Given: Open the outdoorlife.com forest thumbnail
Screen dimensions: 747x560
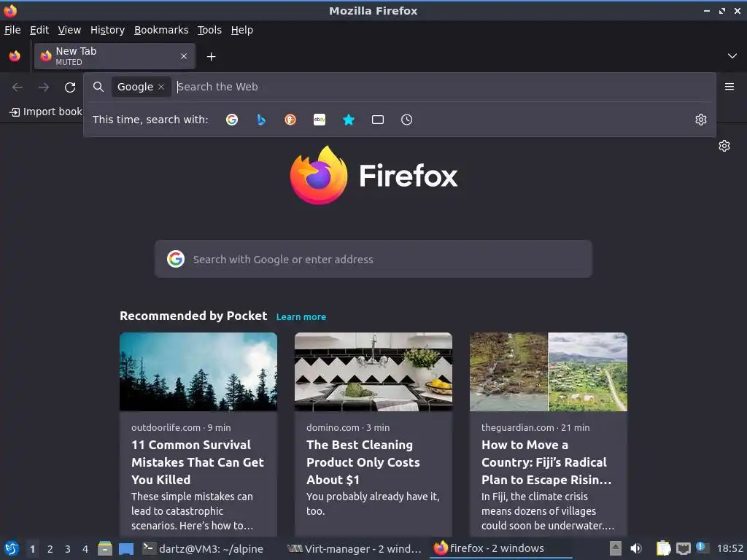Looking at the screenshot, I should pos(198,371).
